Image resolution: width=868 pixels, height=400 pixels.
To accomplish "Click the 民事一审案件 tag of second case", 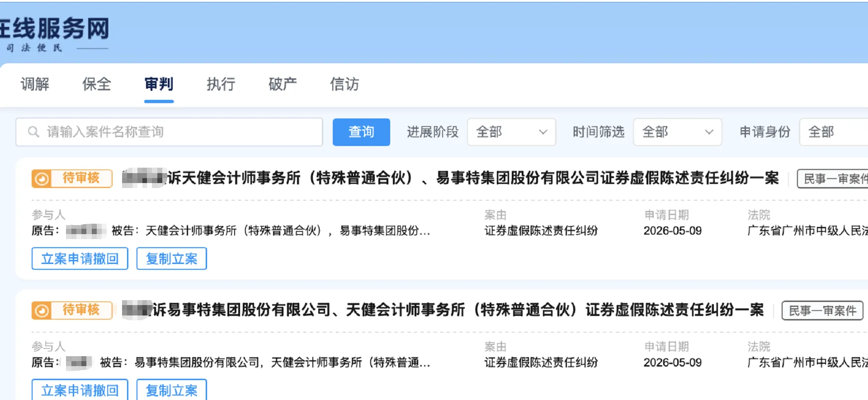I will [822, 311].
